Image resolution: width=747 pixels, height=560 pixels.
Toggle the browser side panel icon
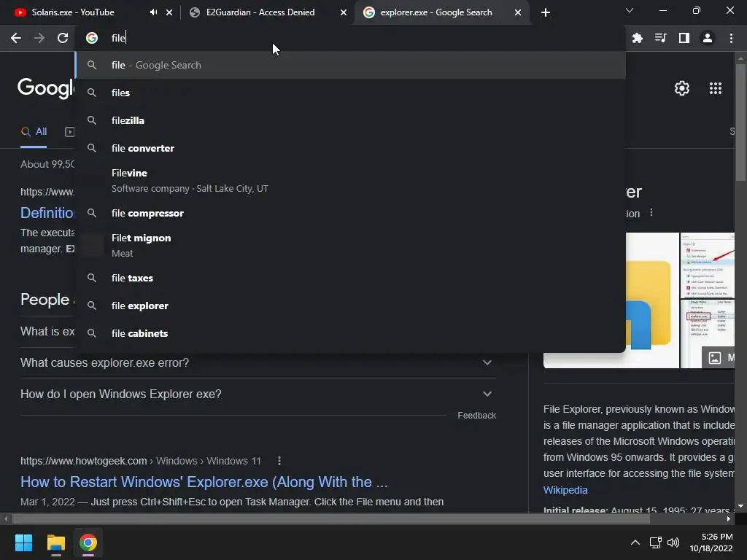684,38
